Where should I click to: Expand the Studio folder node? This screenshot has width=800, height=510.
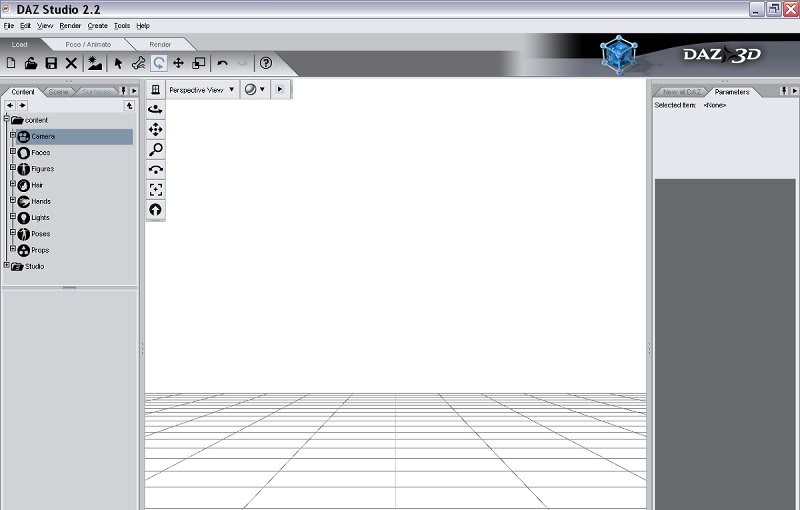click(x=6, y=266)
